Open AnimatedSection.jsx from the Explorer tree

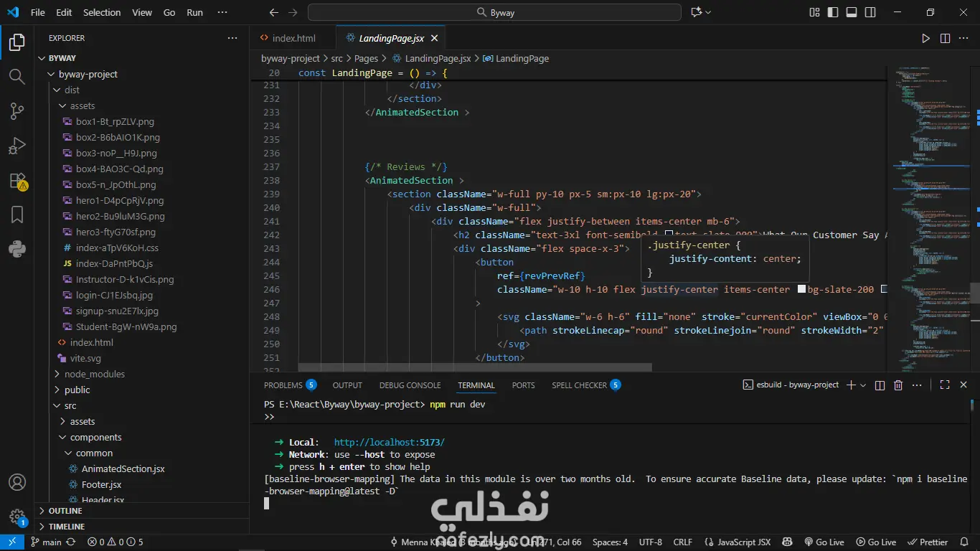coord(123,468)
